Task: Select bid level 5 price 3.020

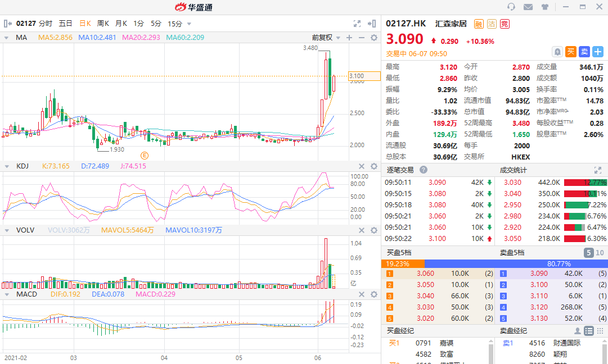Action: click(x=425, y=319)
